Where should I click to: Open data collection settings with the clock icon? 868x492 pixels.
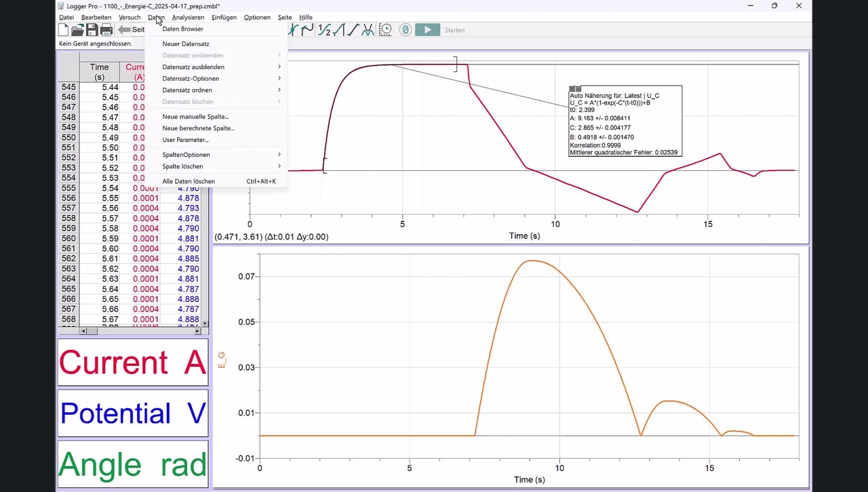pos(385,30)
